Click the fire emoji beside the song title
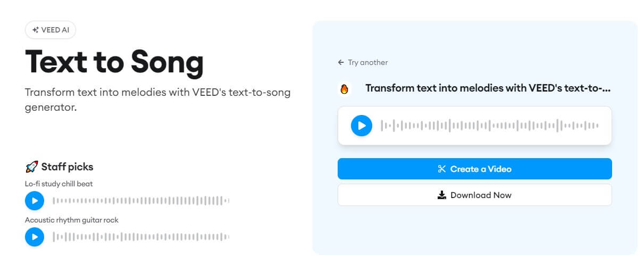Image resolution: width=644 pixels, height=263 pixels. click(344, 89)
